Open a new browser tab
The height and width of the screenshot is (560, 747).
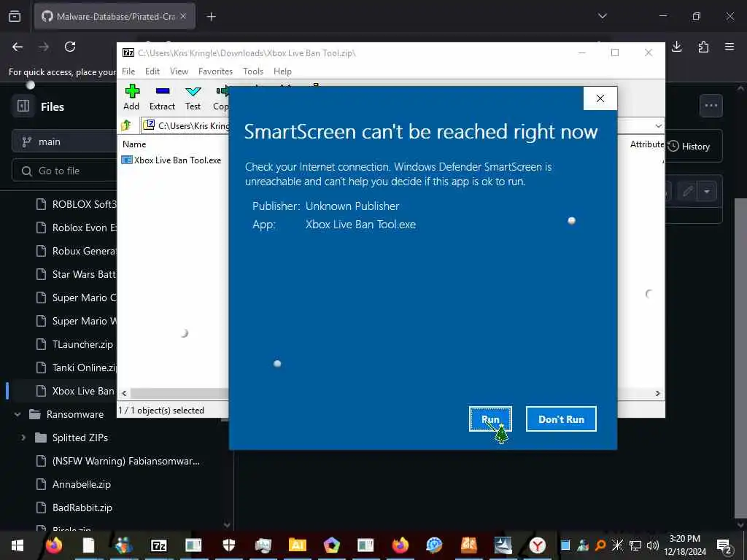[x=211, y=17]
